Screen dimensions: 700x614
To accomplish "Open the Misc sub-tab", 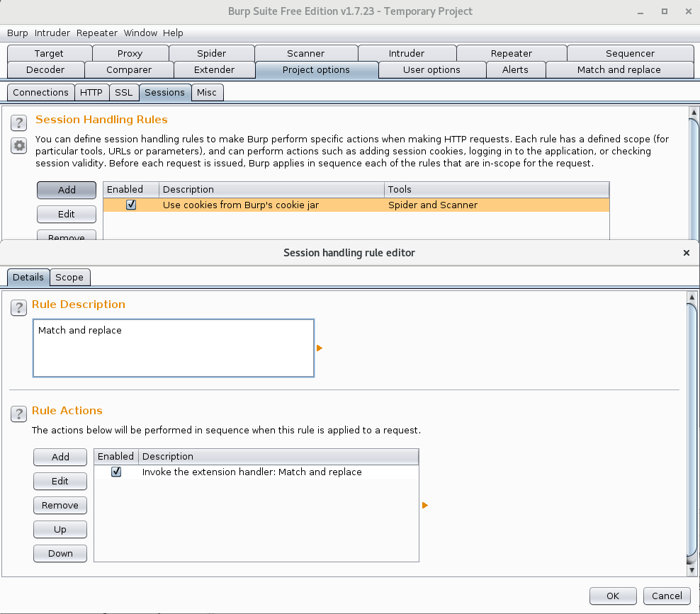I will click(x=207, y=92).
